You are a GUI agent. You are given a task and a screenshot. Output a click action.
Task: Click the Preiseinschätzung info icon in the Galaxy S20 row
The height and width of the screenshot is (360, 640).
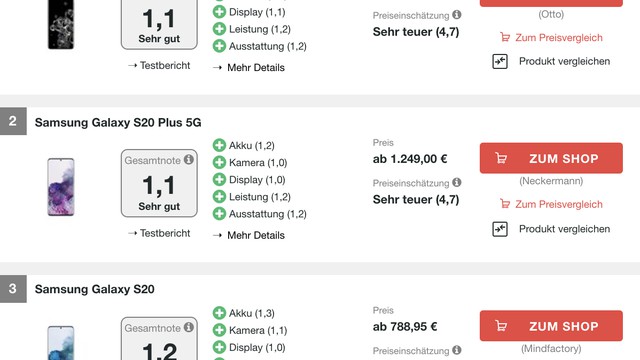click(457, 350)
